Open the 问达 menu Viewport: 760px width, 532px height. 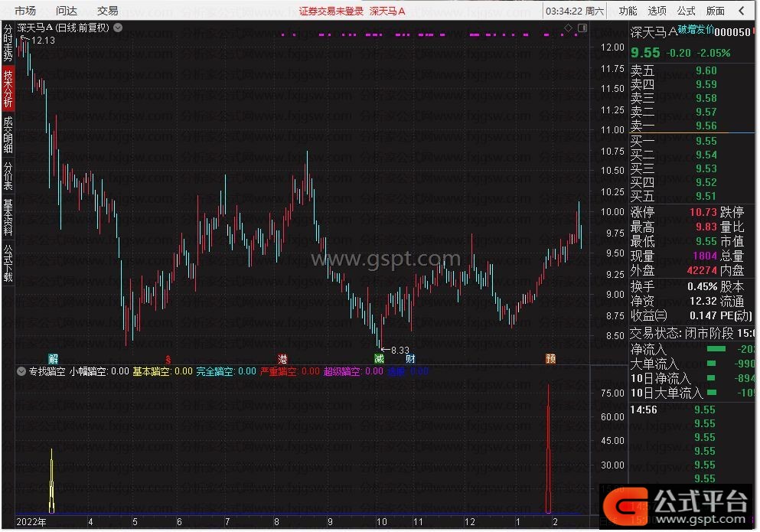tap(67, 11)
